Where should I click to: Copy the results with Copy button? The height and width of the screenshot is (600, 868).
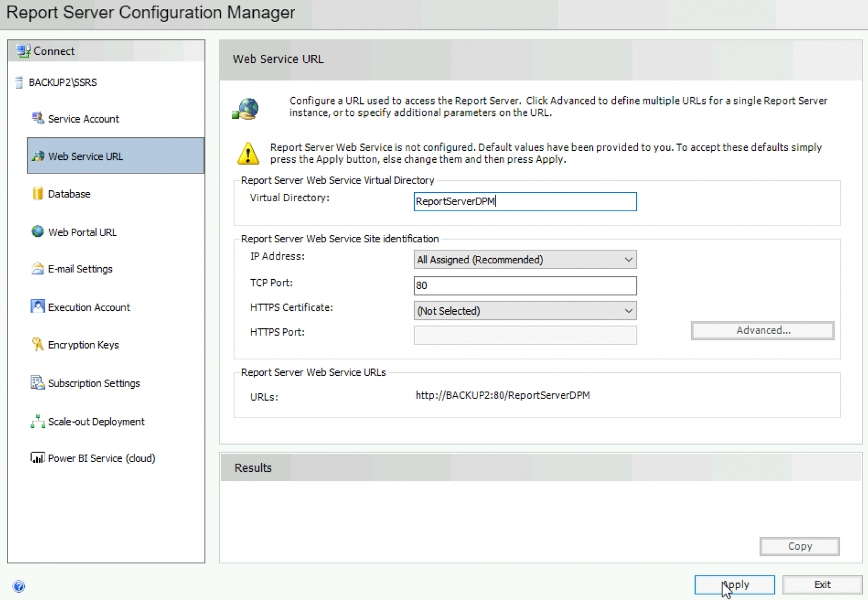[x=799, y=546]
